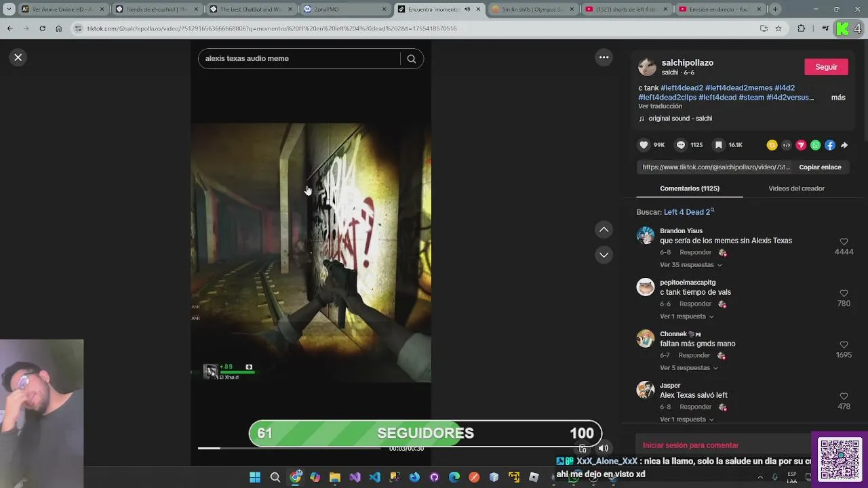Like the video with the heart icon
Viewport: 868px width, 488px height.
click(644, 145)
